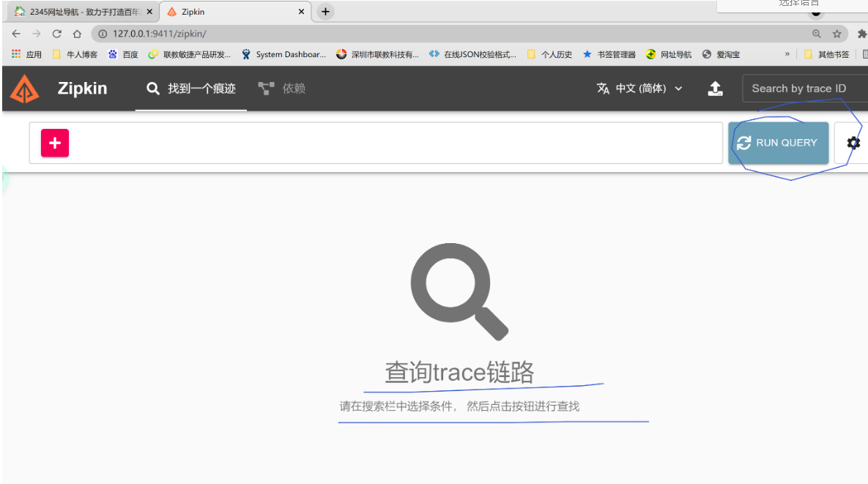
Task: Click the language selector icon
Action: [x=603, y=88]
